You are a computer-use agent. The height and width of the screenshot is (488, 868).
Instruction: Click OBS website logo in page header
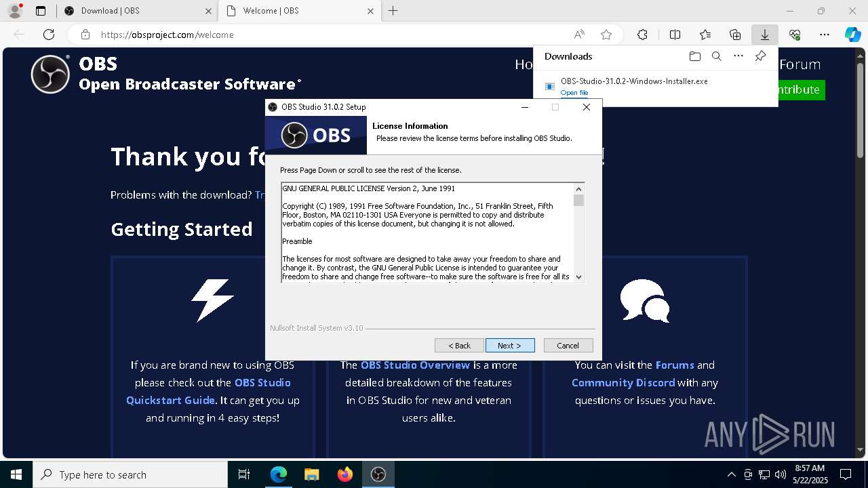click(x=50, y=74)
